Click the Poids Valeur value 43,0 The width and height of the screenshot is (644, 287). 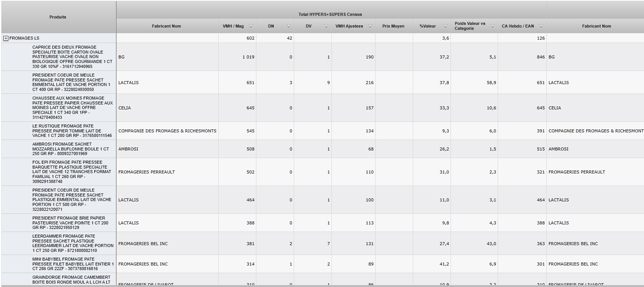(491, 244)
